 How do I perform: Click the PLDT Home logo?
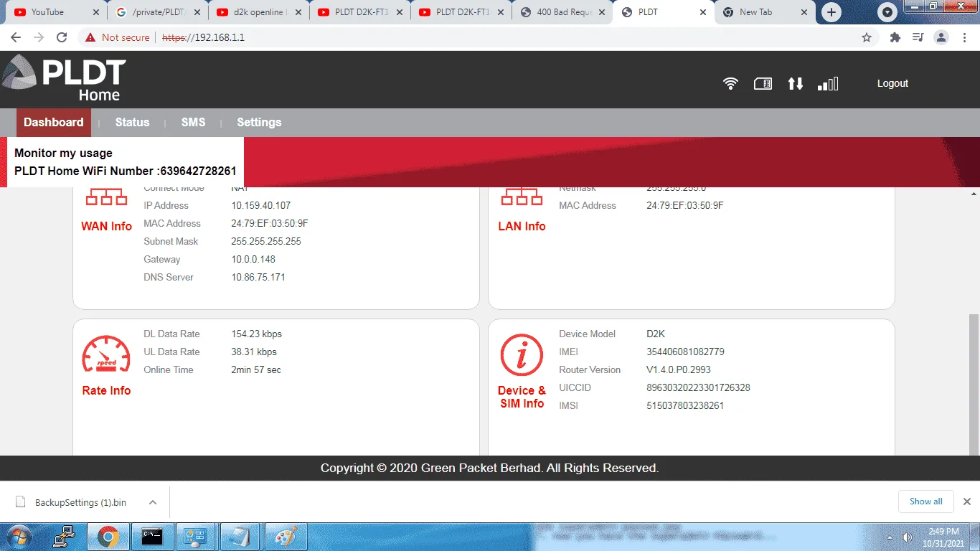click(x=64, y=79)
